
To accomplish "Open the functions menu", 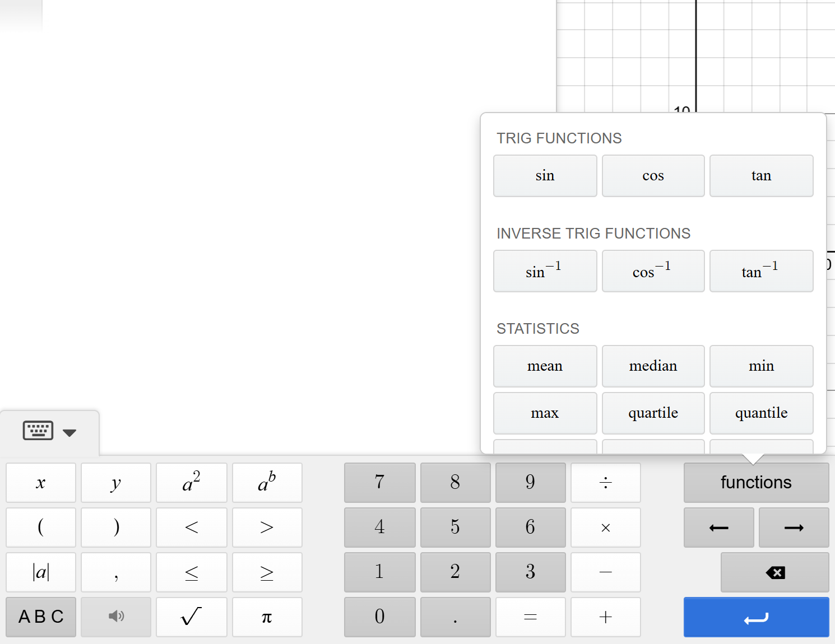I will click(x=755, y=482).
